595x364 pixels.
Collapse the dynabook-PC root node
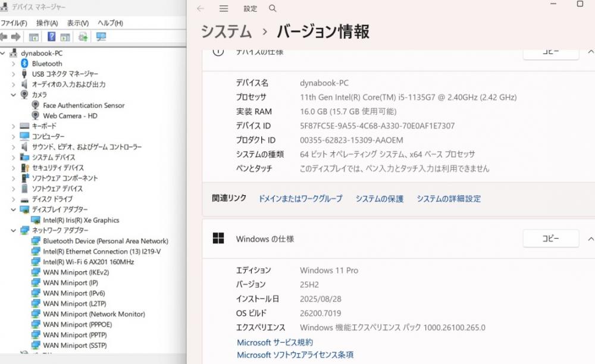(3, 53)
